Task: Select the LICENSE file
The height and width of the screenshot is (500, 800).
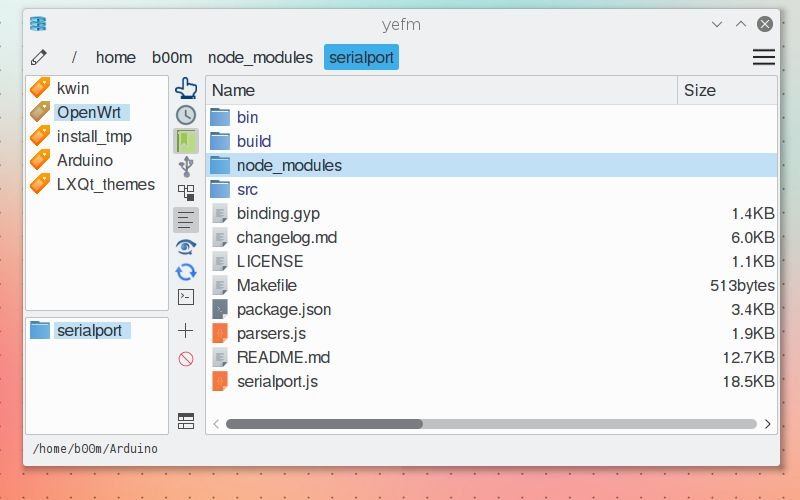Action: 270,261
